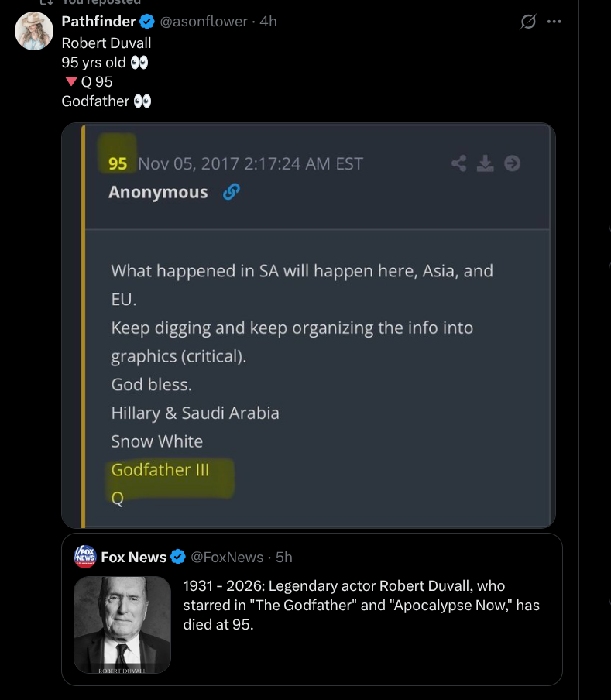Screen dimensions: 611x700
Task: Click the Fox News account name
Action: [x=133, y=558]
